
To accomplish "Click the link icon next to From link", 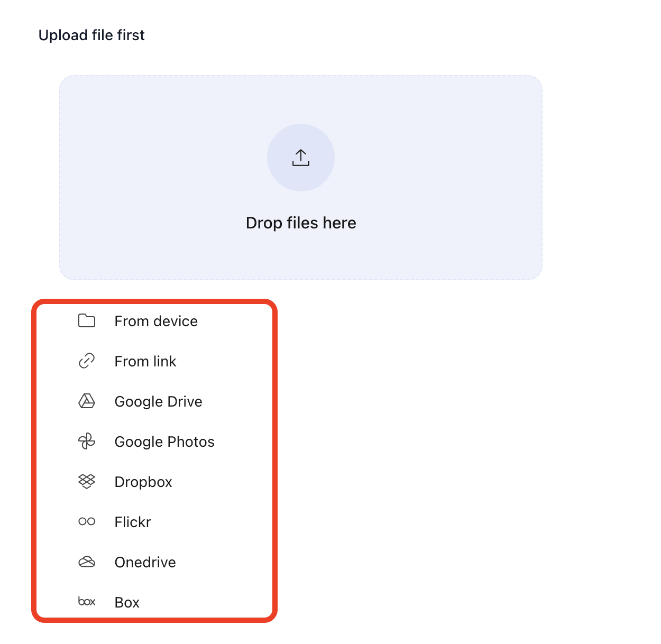I will [86, 361].
